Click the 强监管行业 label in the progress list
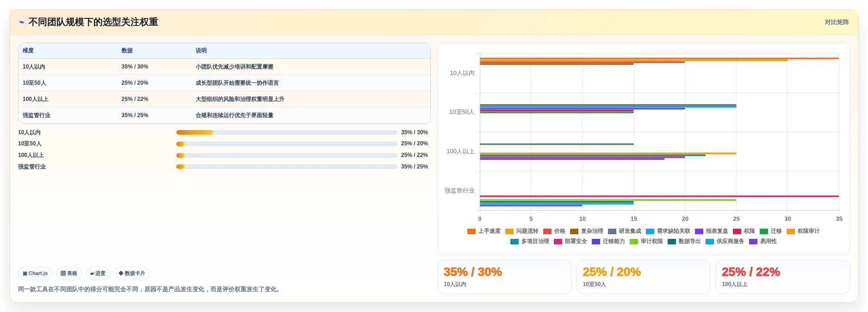The width and height of the screenshot is (868, 312). point(32,167)
